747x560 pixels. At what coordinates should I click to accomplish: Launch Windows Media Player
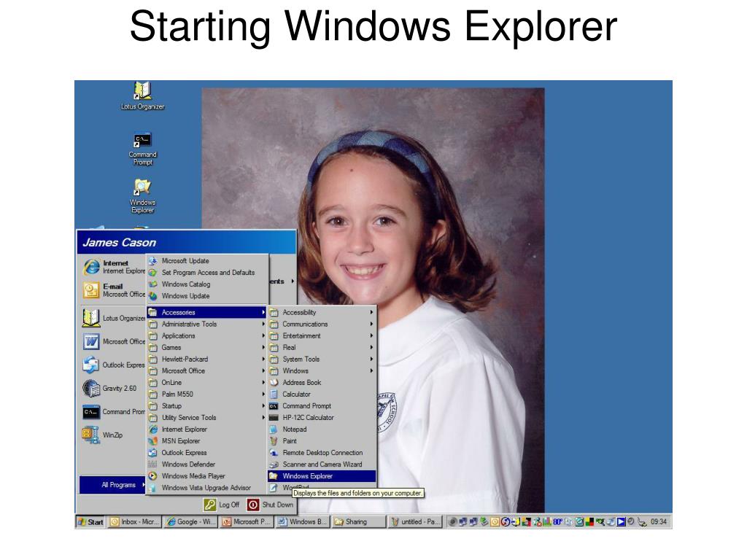(206, 475)
